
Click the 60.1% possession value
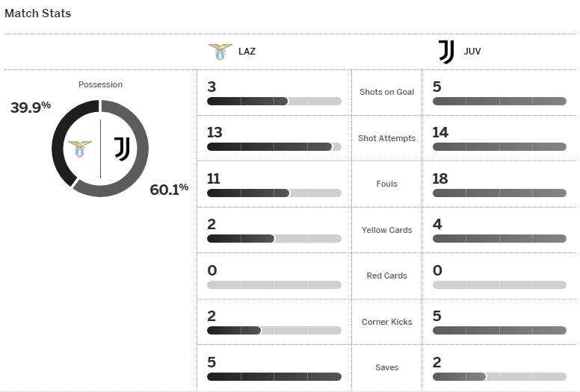click(x=169, y=189)
